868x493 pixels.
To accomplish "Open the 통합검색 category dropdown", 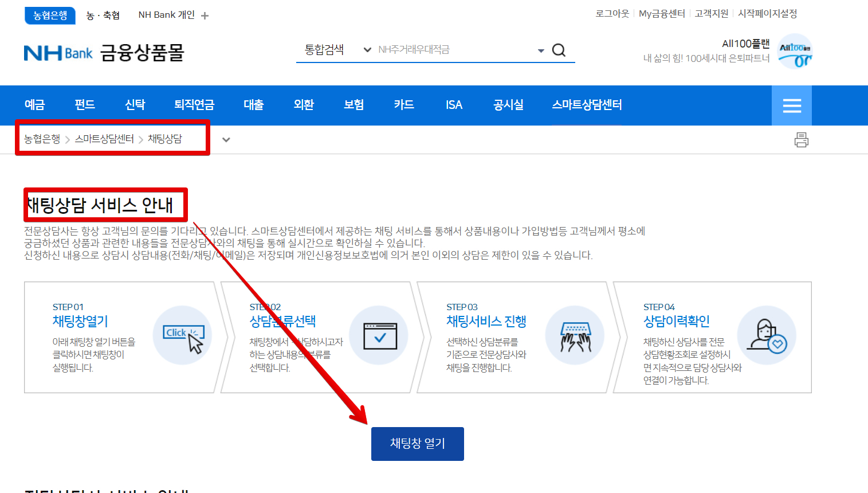I will click(338, 50).
